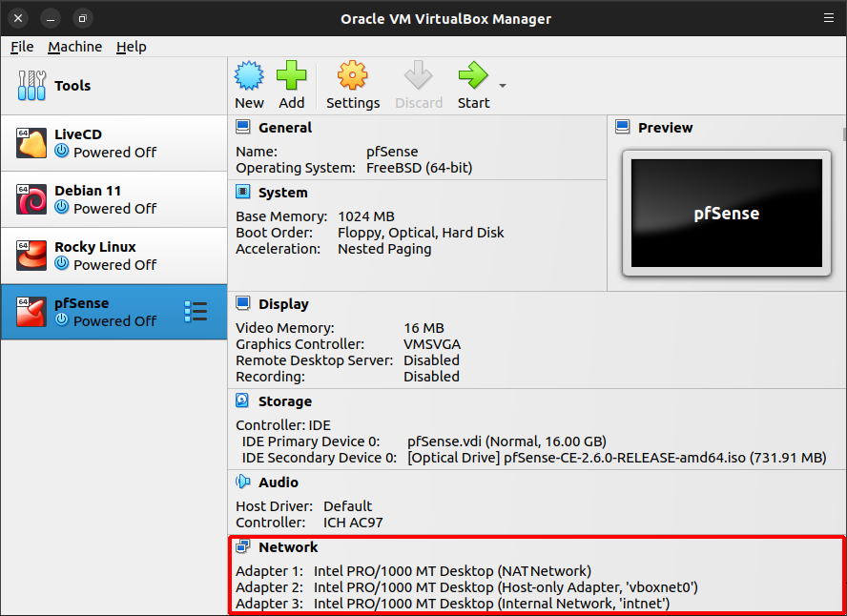Click the pfSense preview thumbnail

[727, 214]
